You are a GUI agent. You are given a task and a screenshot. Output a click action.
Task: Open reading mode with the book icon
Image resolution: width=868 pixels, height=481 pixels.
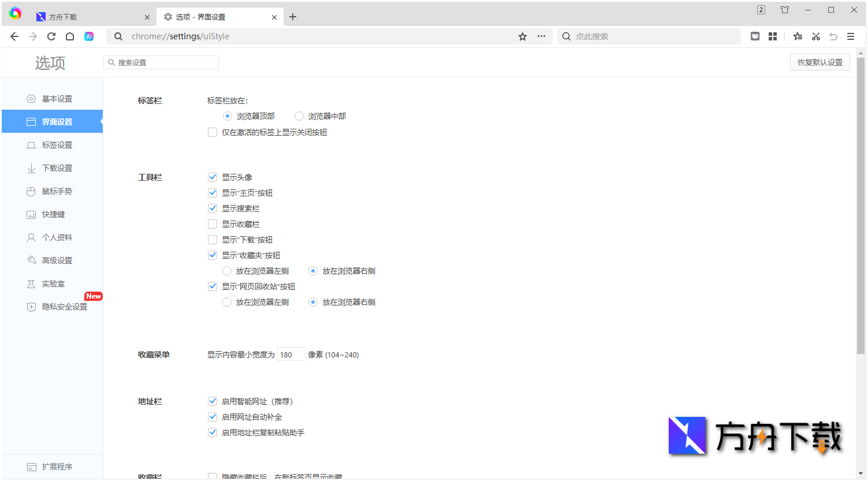(755, 36)
